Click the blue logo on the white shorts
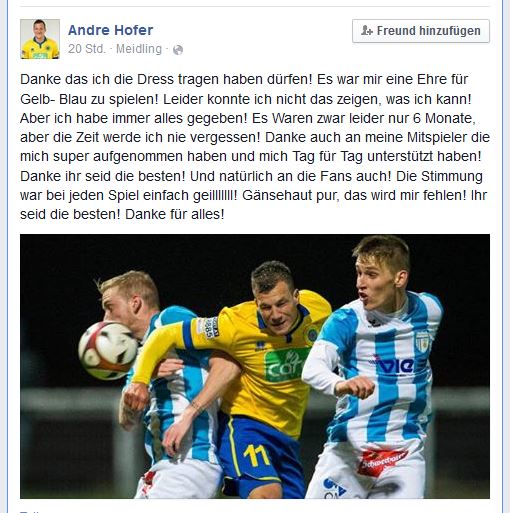 coord(333,488)
